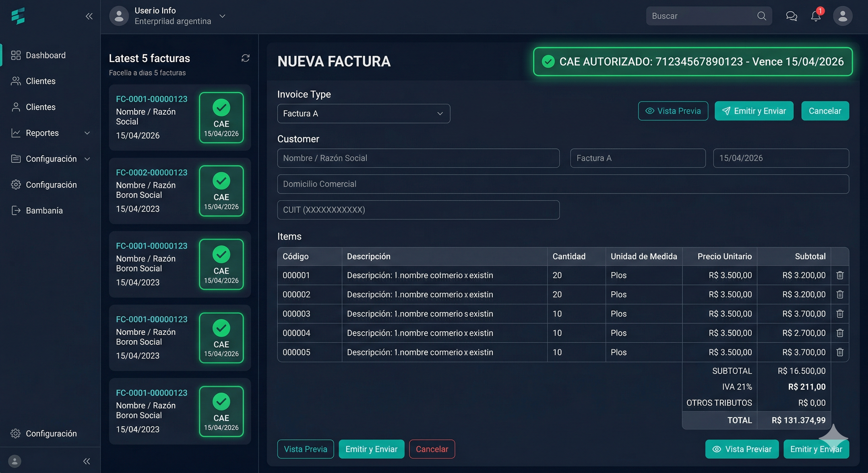
Task: Open the Configuración gear icon
Action: click(16, 184)
